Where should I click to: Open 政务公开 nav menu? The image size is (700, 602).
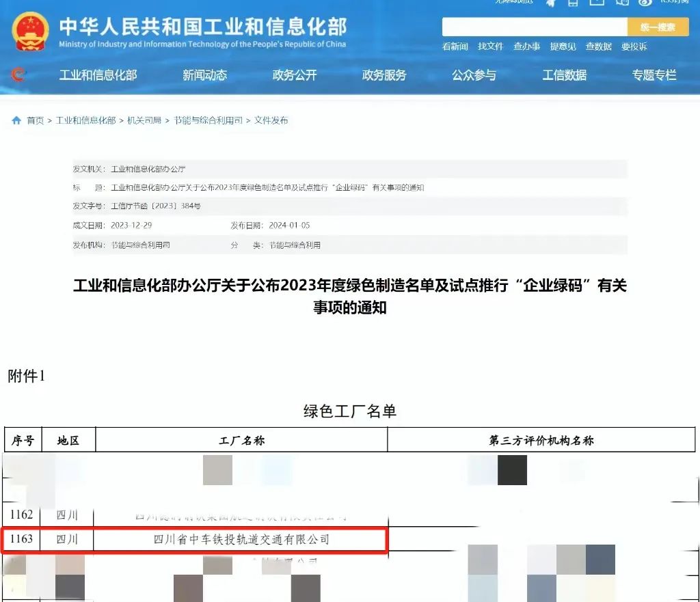tap(295, 75)
